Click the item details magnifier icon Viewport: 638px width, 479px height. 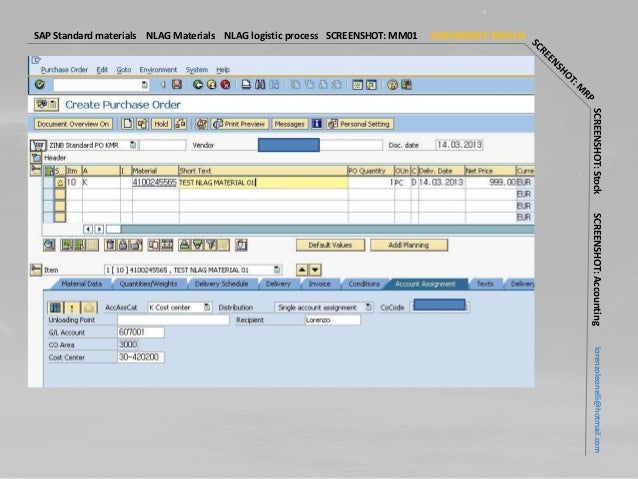[x=49, y=245]
